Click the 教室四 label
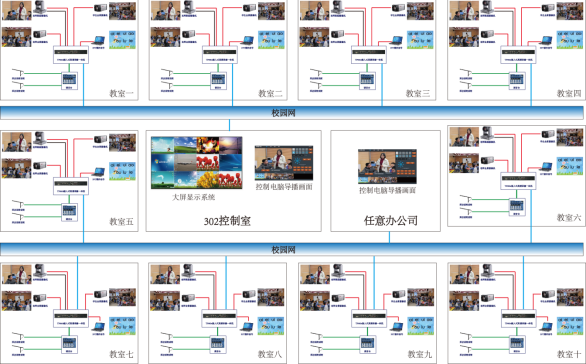586x364 pixels. (x=569, y=93)
